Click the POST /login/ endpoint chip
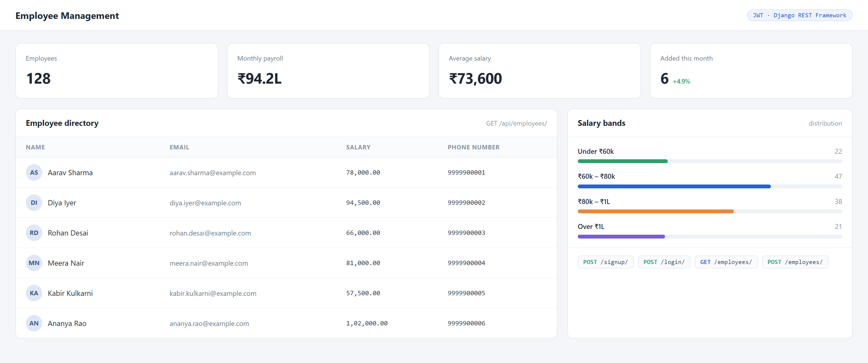The image size is (868, 363). click(x=664, y=262)
